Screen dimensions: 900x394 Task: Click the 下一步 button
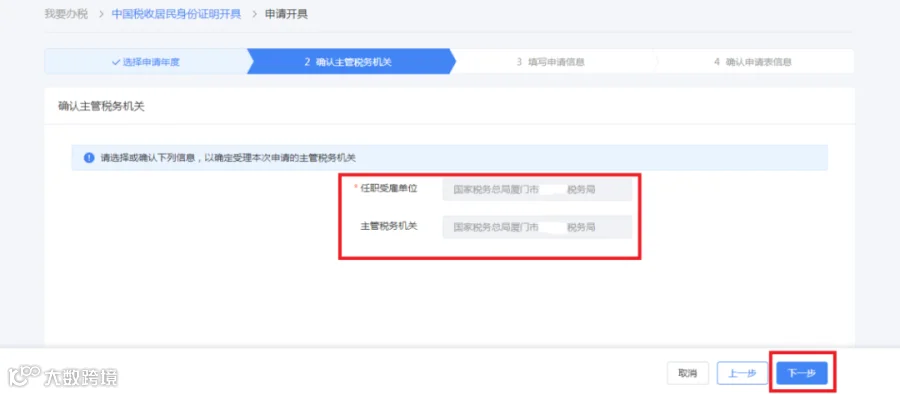801,373
